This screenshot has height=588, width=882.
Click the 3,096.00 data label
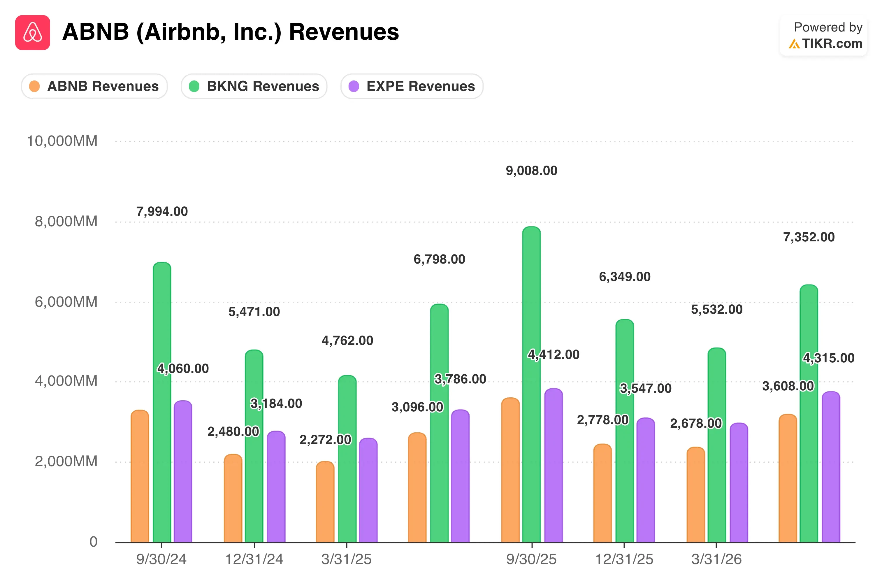tap(418, 407)
